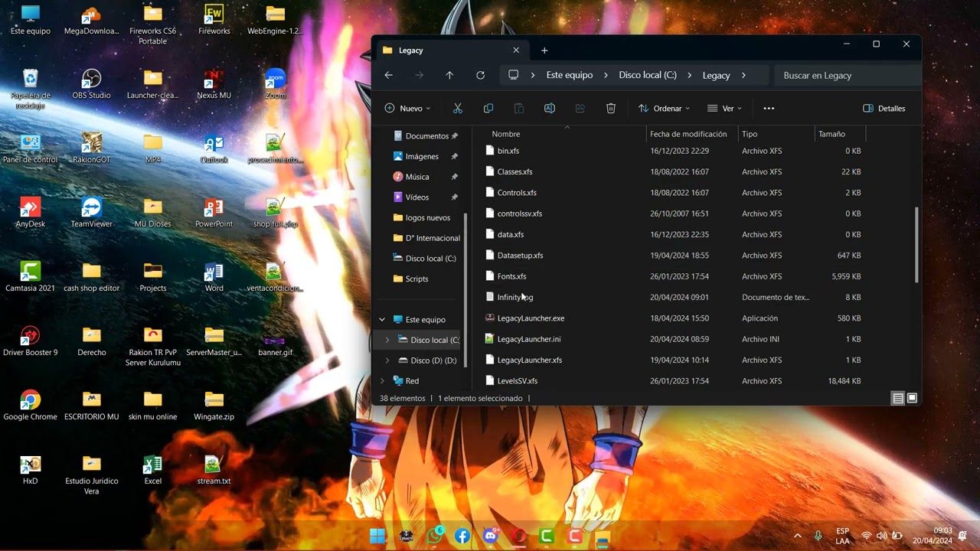Open Música in quick access
The height and width of the screenshot is (551, 980).
tap(426, 177)
